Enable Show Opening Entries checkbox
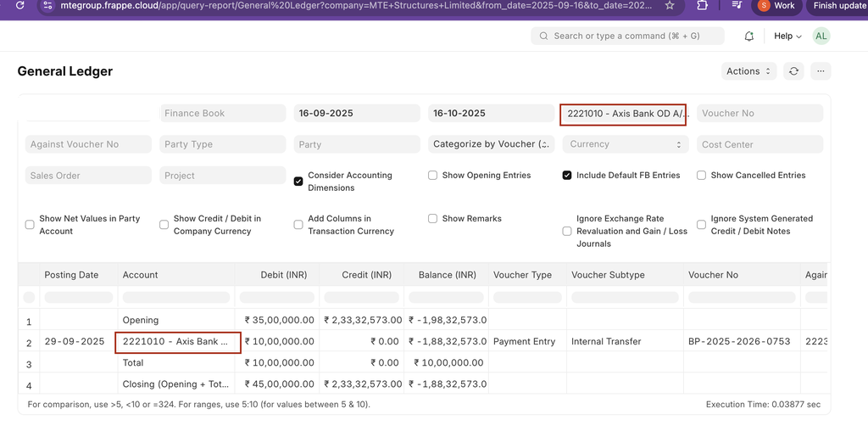Screen dimensions: 868x437 tap(433, 176)
